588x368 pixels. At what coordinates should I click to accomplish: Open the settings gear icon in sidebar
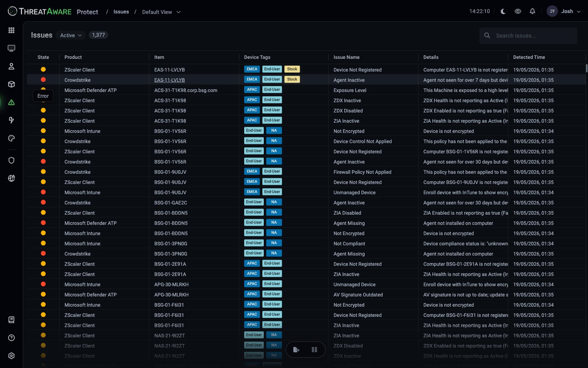coord(11,356)
